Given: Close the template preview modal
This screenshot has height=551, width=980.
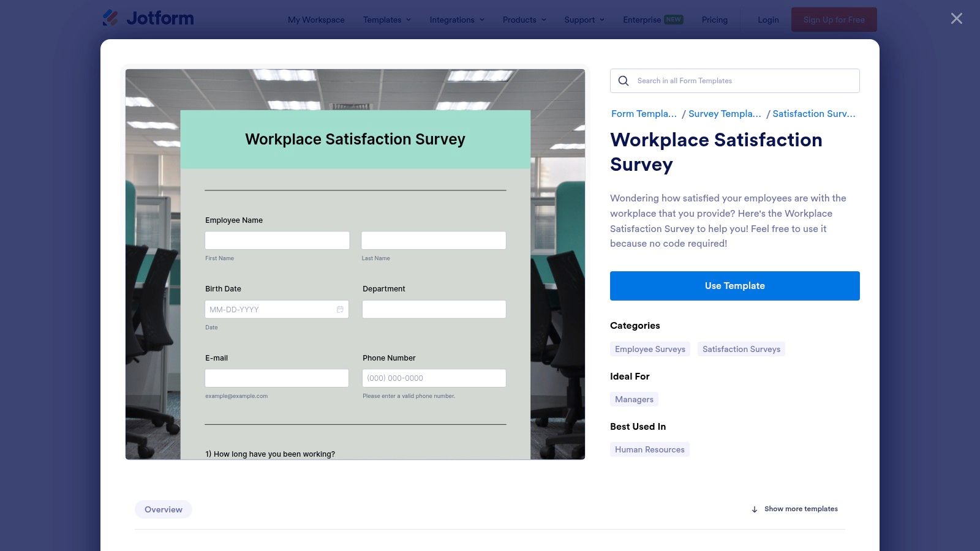Looking at the screenshot, I should [957, 18].
